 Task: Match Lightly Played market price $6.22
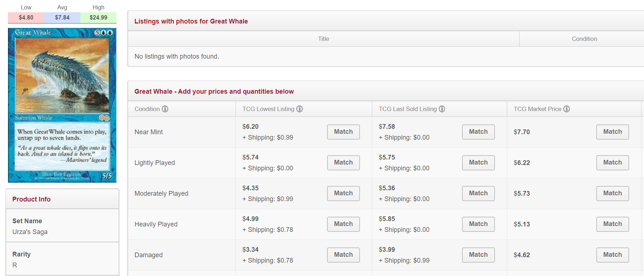point(613,163)
